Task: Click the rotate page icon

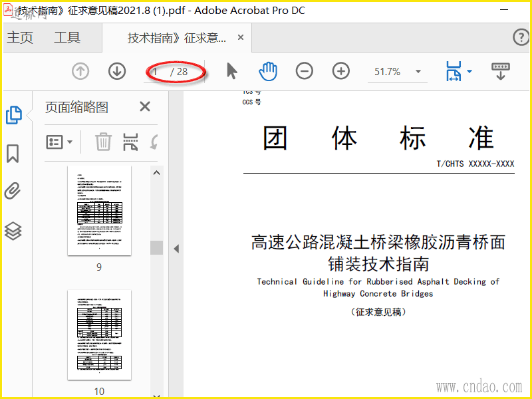Action: (154, 142)
